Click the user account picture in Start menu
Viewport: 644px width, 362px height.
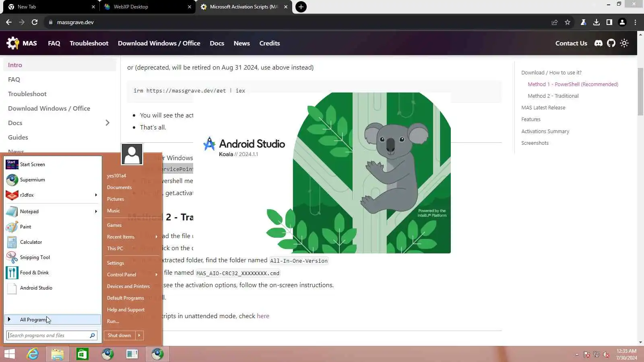[x=132, y=154]
